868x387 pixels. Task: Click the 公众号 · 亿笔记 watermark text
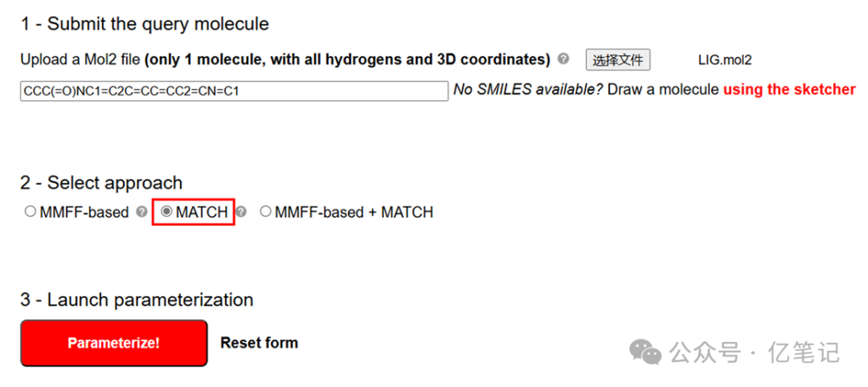[754, 352]
